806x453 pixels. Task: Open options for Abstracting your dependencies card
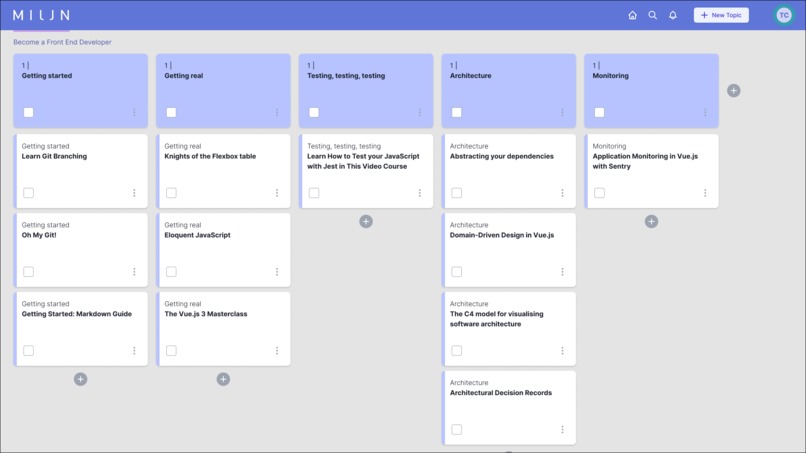(562, 193)
